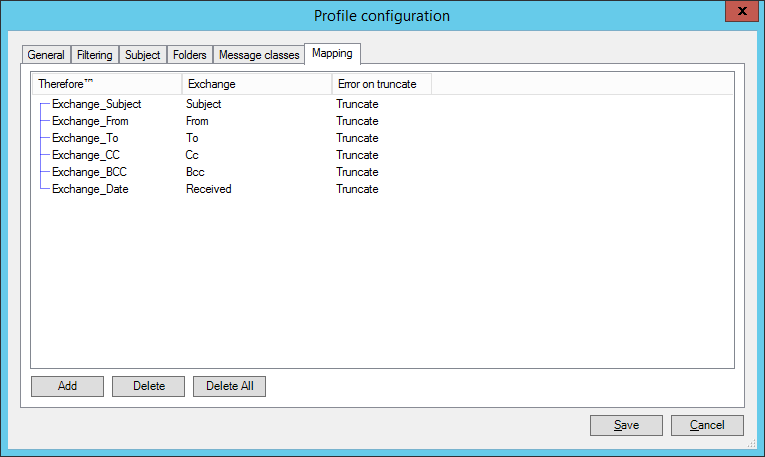Click Truncate in the Exchange_From row
The width and height of the screenshot is (765, 457).
[x=357, y=121]
